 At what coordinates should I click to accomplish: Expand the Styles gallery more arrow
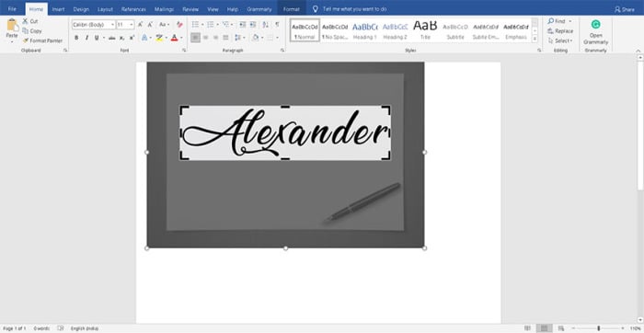pyautogui.click(x=535, y=39)
